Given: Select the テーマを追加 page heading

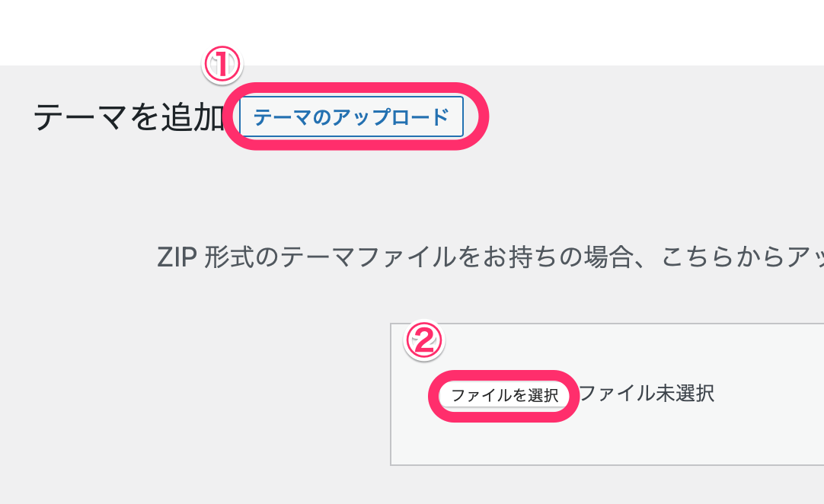Looking at the screenshot, I should (129, 118).
